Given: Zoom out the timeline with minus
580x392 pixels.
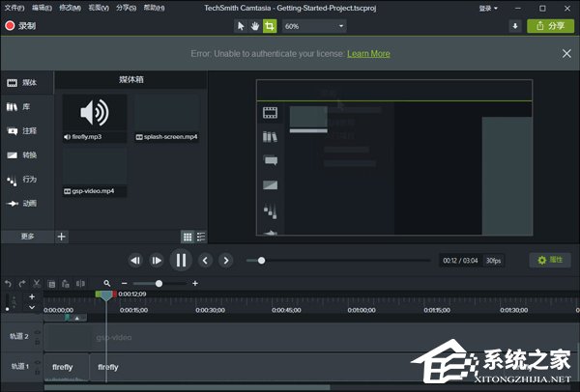Looking at the screenshot, I should click(x=125, y=283).
